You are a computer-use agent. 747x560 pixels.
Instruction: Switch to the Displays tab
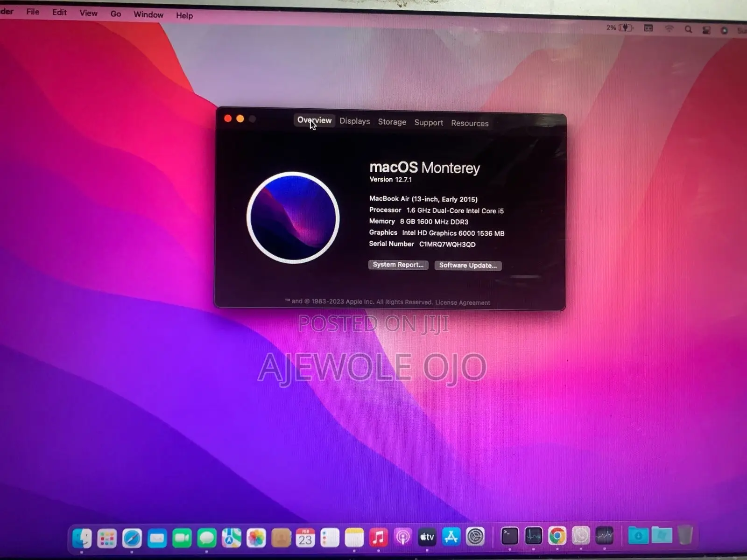[354, 121]
